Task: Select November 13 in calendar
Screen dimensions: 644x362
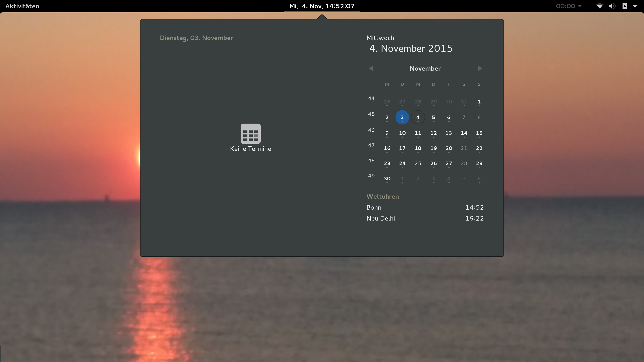Action: tap(449, 133)
